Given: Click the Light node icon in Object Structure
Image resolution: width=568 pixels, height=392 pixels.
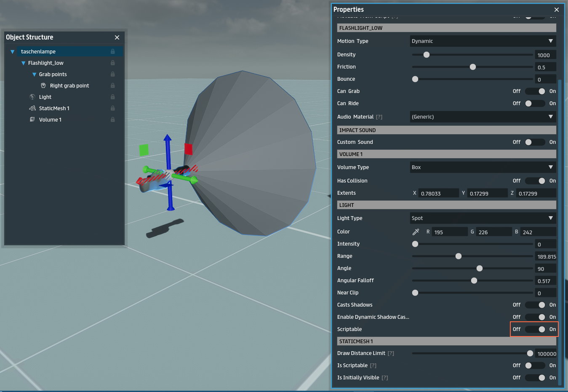Looking at the screenshot, I should 32,97.
